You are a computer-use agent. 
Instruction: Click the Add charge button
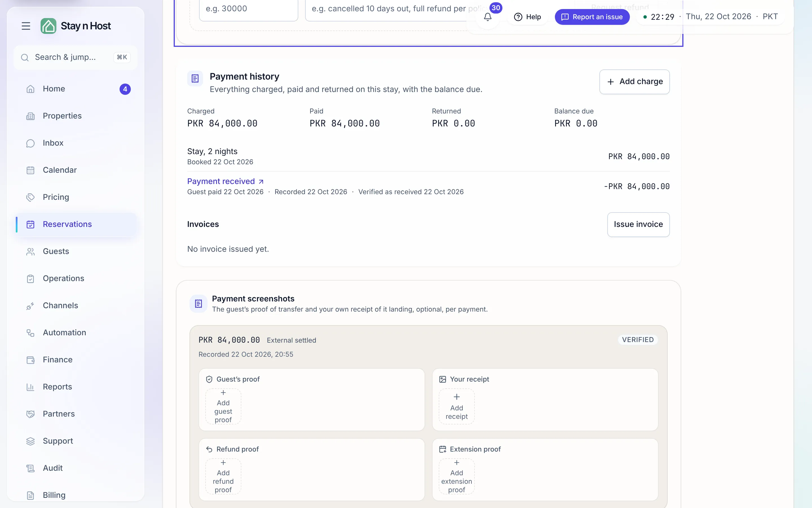click(x=634, y=82)
